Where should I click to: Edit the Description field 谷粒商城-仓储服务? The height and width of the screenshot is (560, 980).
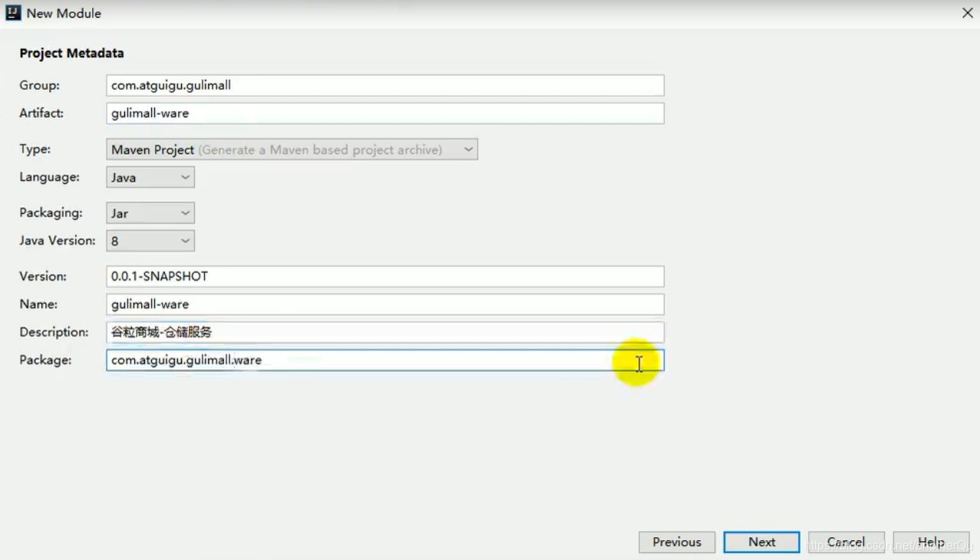point(385,332)
